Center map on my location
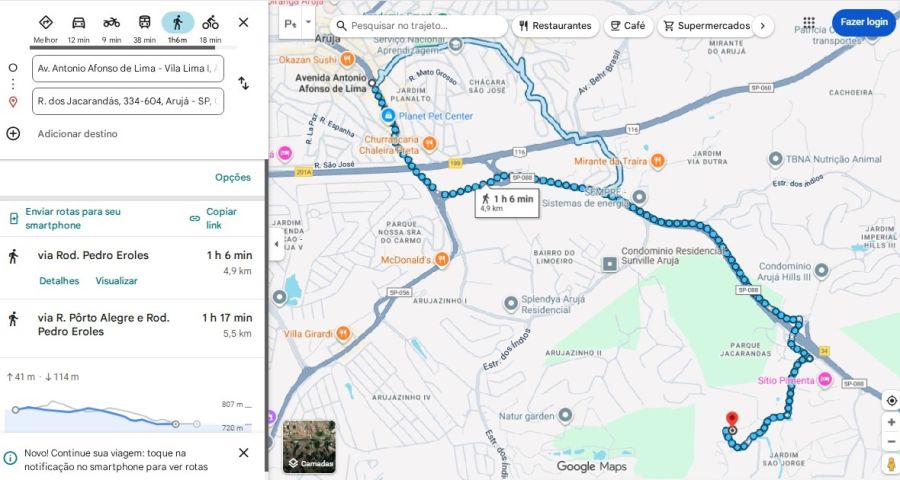This screenshot has width=900, height=480. pyautogui.click(x=891, y=401)
